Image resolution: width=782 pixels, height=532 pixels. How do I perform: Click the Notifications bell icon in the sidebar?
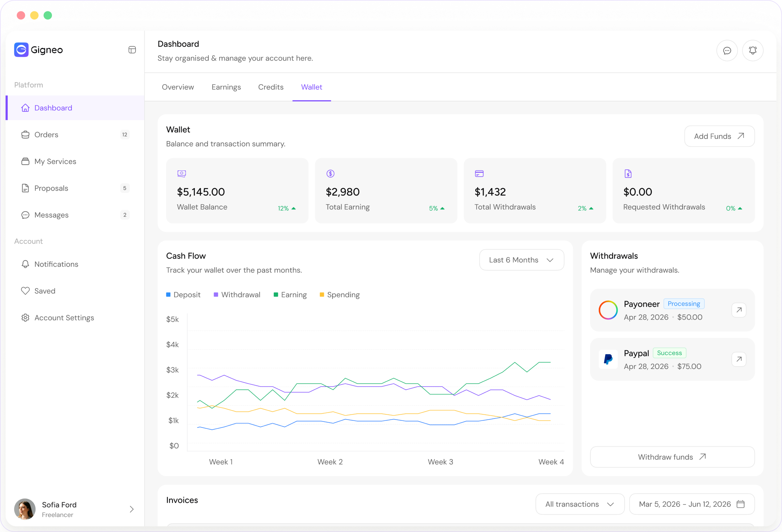coord(25,264)
